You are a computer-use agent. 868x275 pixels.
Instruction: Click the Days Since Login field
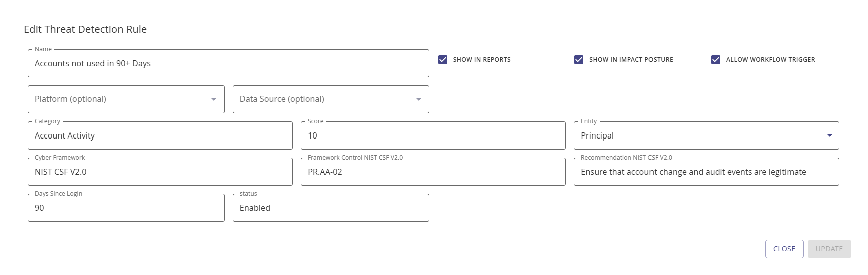pyautogui.click(x=125, y=208)
